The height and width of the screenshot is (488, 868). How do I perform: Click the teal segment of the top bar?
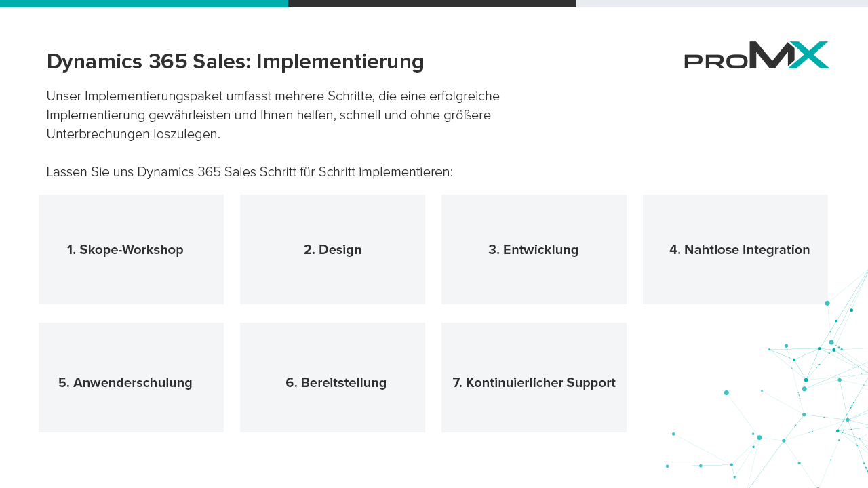tap(144, 3)
